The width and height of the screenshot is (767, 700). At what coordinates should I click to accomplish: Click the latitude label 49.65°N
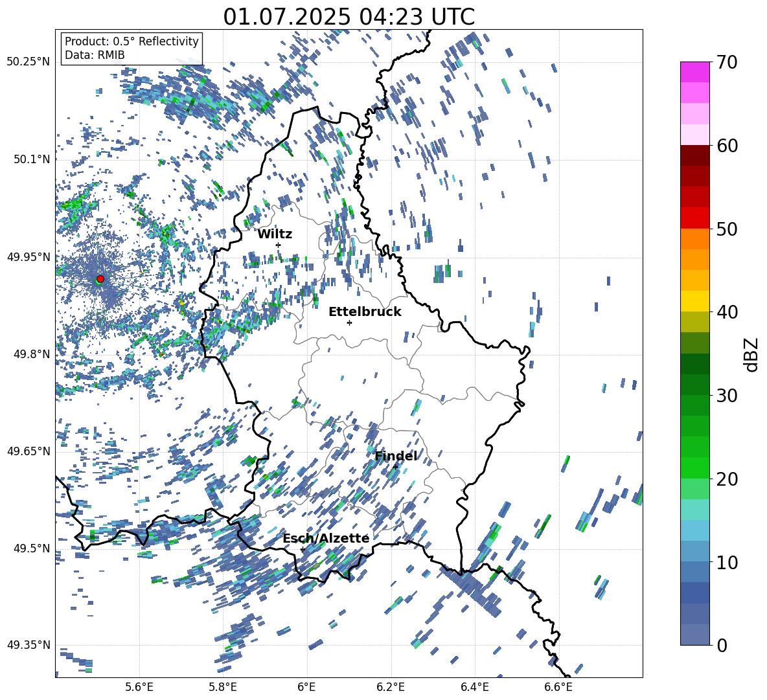pyautogui.click(x=28, y=451)
